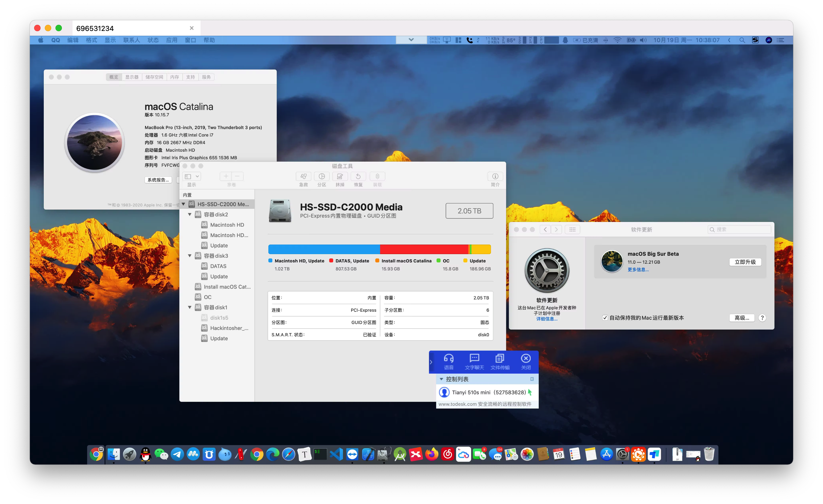Open Details link under developer seed notice
The image size is (823, 504).
click(547, 319)
